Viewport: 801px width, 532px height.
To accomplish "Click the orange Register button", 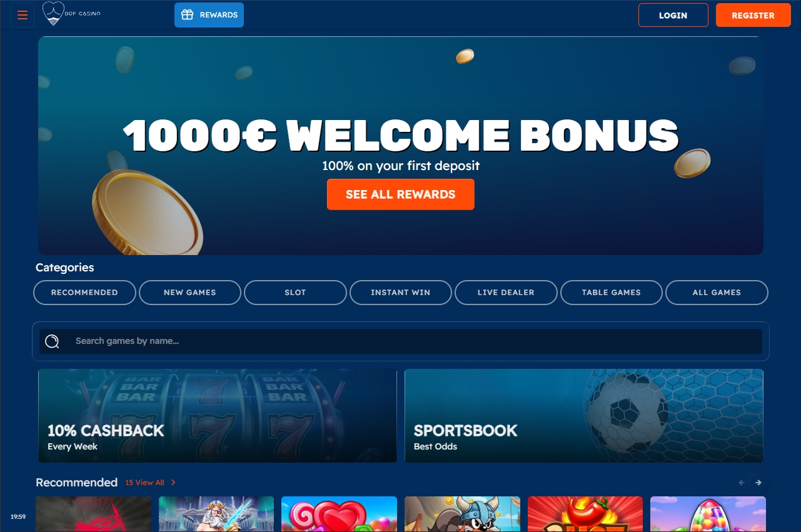I will (x=753, y=15).
